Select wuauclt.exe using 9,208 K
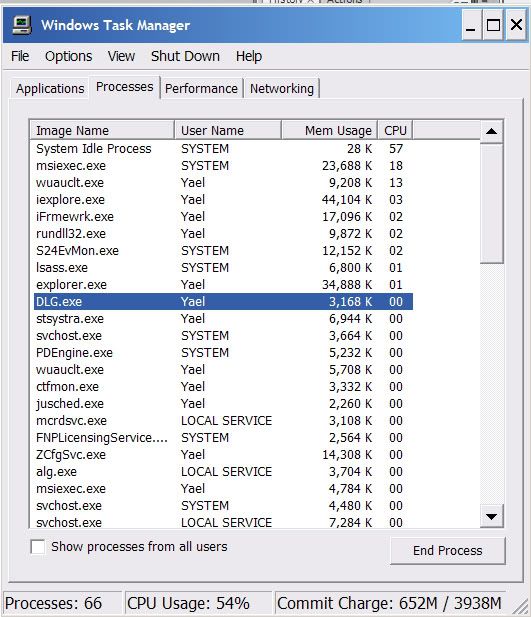 coord(223,183)
